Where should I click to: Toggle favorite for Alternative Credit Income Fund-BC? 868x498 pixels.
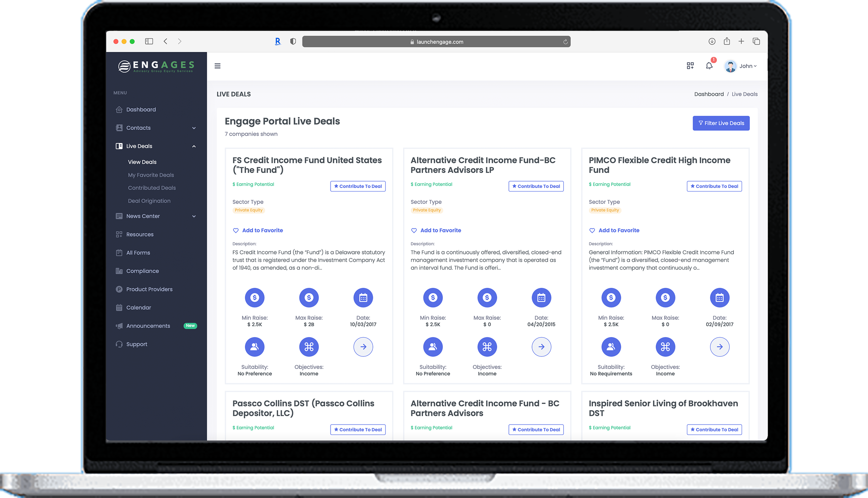[436, 230]
